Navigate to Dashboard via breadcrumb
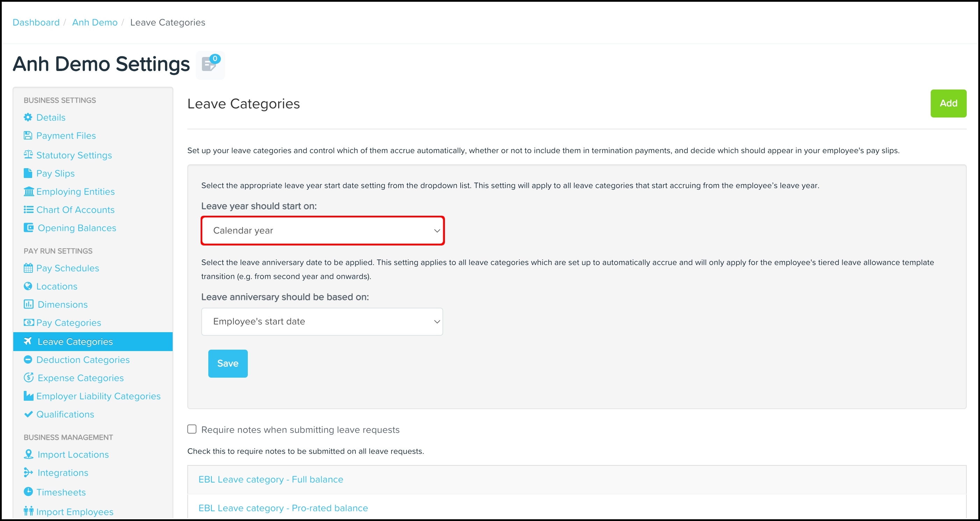Screen dimensions: 980x521 point(36,22)
